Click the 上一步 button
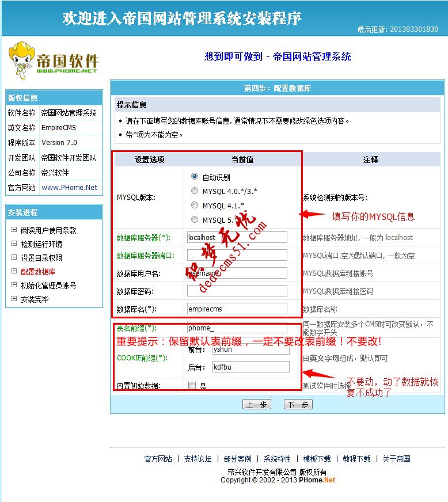This screenshot has width=448, height=502. (x=256, y=405)
